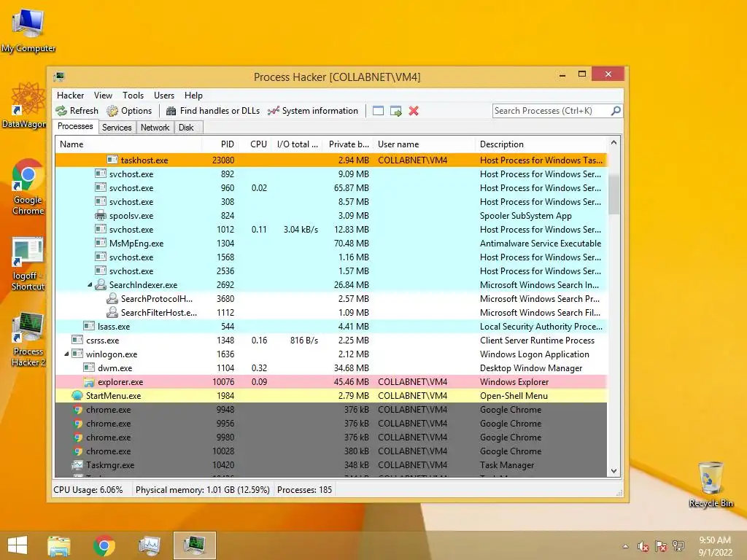Click the vertical scrollbar thumb

614,193
